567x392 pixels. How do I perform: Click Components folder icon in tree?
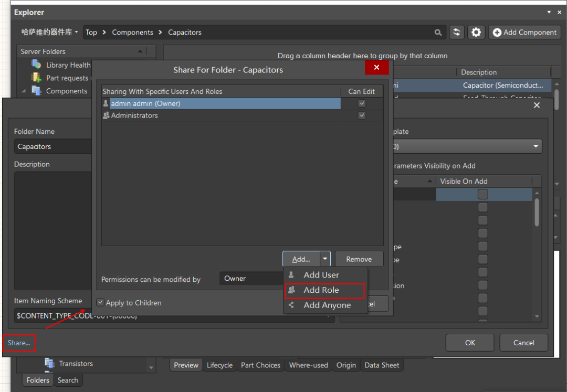(36, 90)
